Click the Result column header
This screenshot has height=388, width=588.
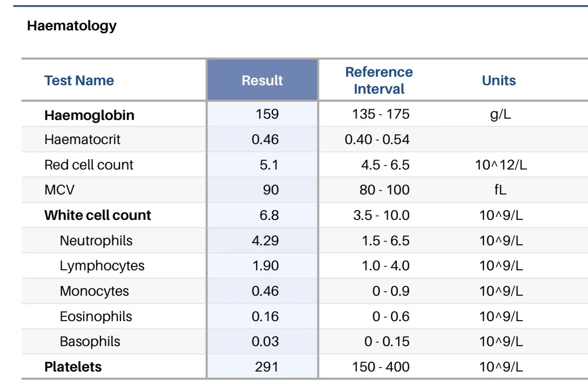point(262,80)
